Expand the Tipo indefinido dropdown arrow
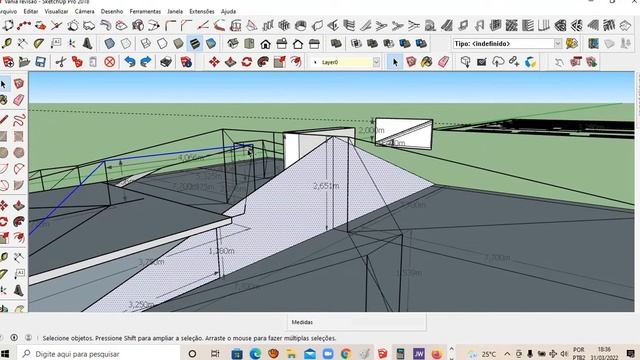The image size is (640, 360). pyautogui.click(x=558, y=44)
